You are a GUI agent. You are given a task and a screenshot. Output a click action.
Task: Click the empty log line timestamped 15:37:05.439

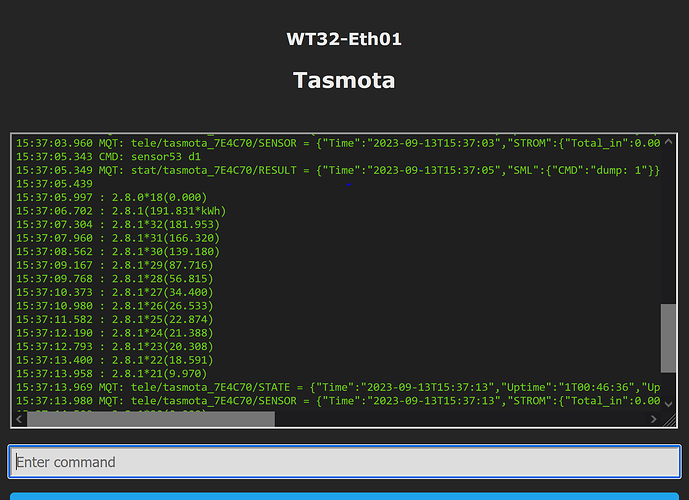point(54,184)
